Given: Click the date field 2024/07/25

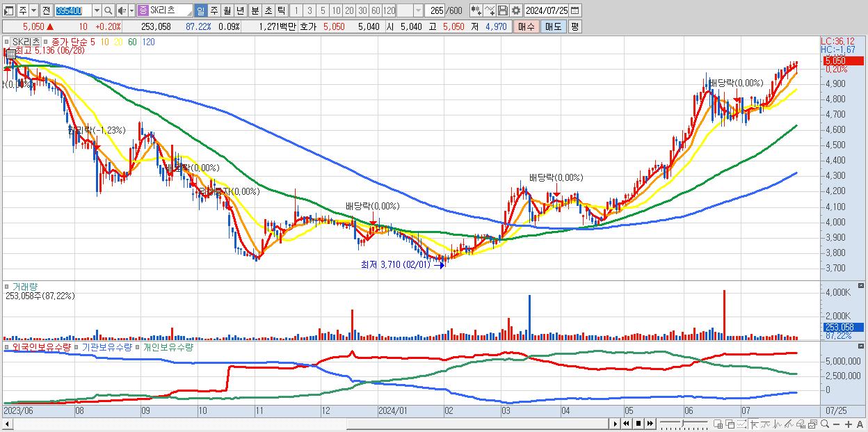Looking at the screenshot, I should [x=547, y=11].
